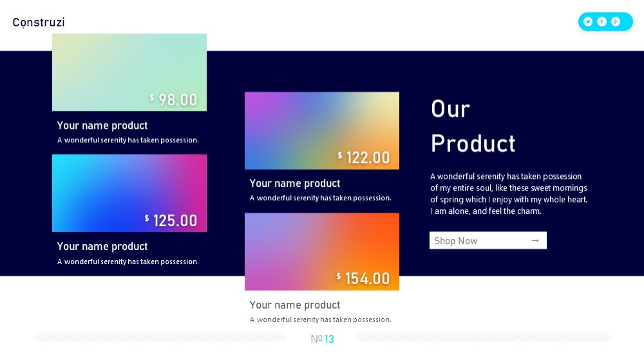Open the Twitter social icon

[x=588, y=22]
